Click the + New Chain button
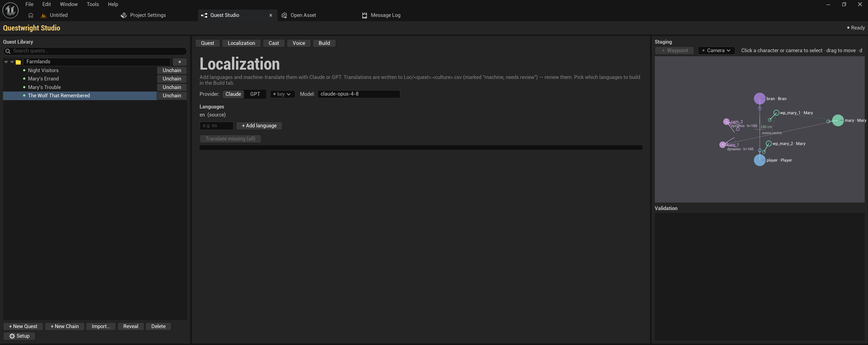Image resolution: width=868 pixels, height=345 pixels. pos(64,327)
